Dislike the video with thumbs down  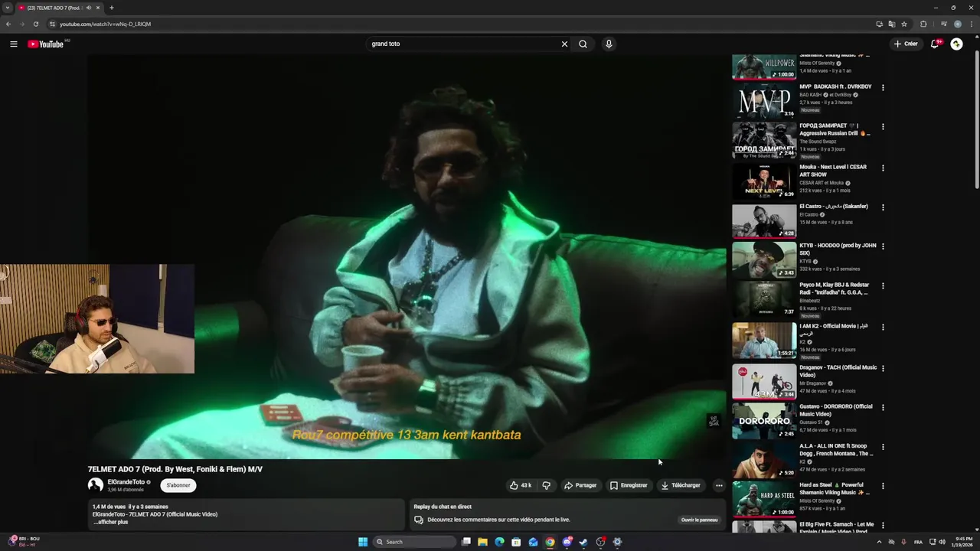click(x=546, y=485)
